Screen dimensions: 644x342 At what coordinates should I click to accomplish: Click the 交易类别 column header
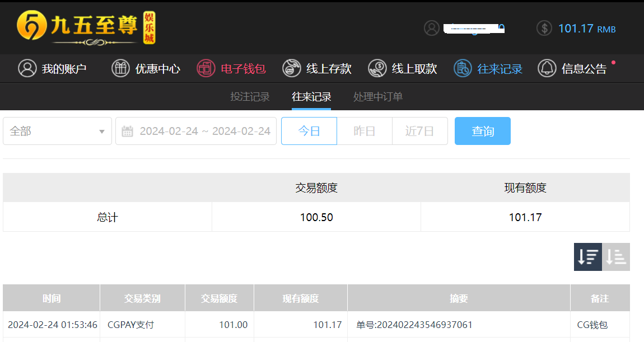(142, 298)
